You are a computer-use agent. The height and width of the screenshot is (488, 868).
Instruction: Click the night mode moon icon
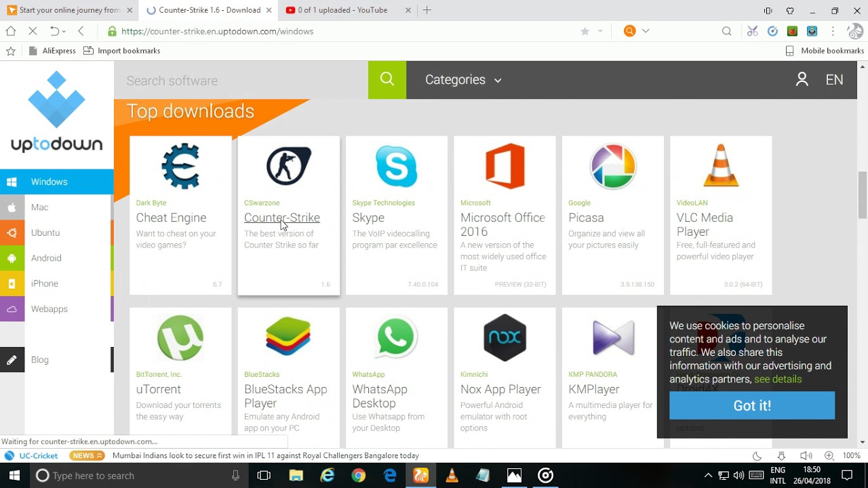click(757, 456)
